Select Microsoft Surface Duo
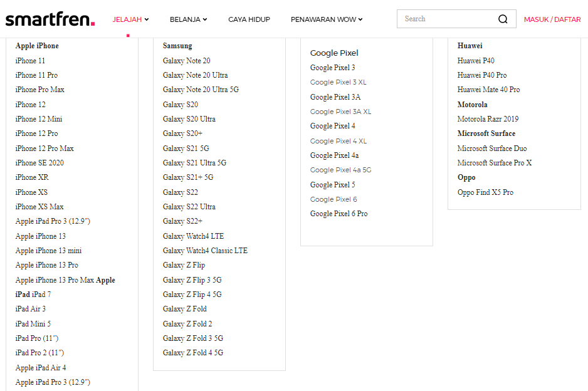 click(x=492, y=149)
